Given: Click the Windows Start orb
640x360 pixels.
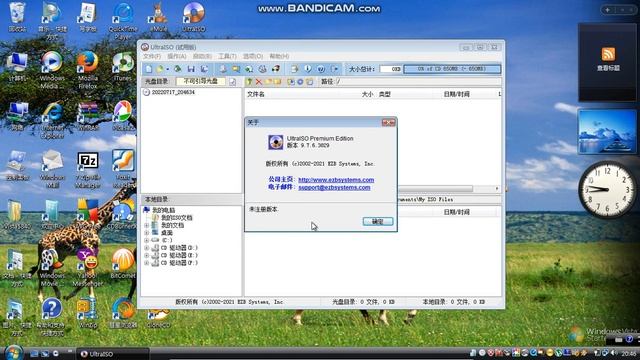Looking at the screenshot, I should pos(13,353).
